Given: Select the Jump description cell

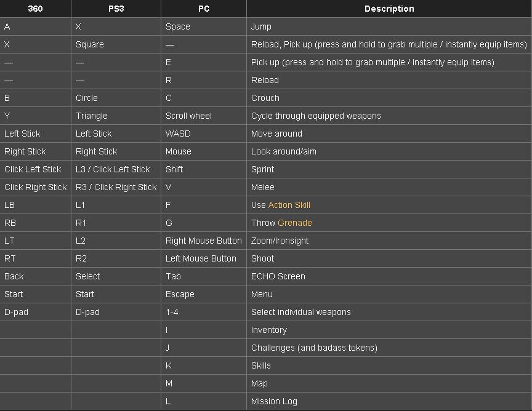Looking at the screenshot, I should [389, 26].
